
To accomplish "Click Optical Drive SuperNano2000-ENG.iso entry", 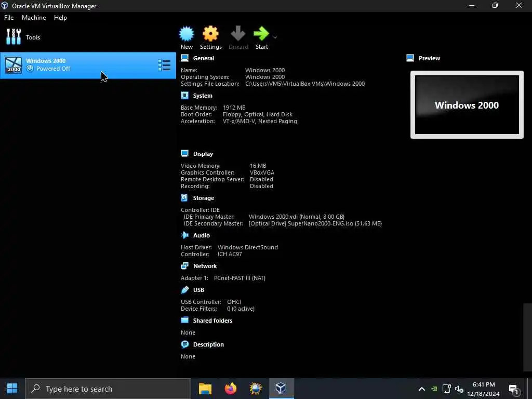I will click(x=315, y=223).
